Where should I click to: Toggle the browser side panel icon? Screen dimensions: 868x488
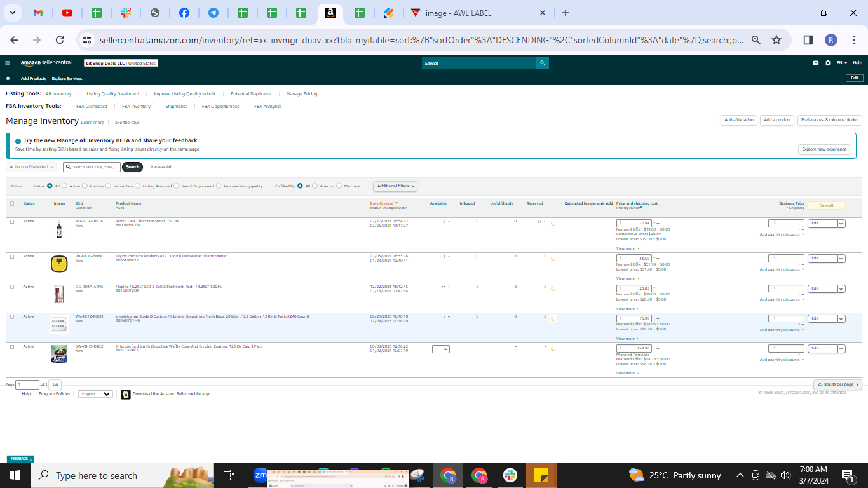click(808, 40)
